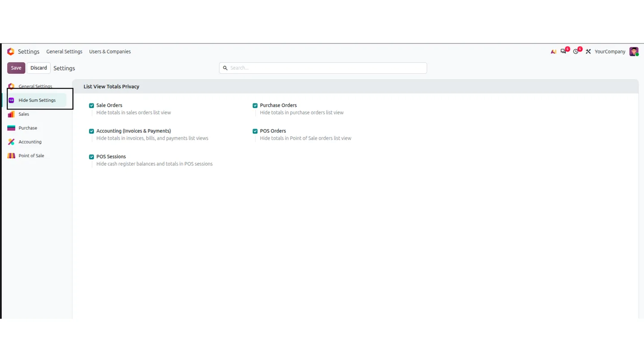Toggle Accounting (Invoices & Payments) checkbox
The width and height of the screenshot is (644, 362).
[x=91, y=131]
